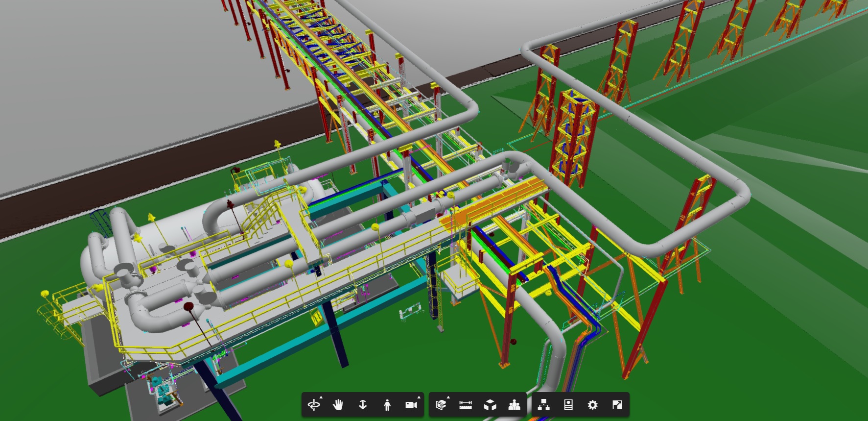The image size is (868, 421).
Task: Show the Properties panel
Action: pyautogui.click(x=568, y=405)
